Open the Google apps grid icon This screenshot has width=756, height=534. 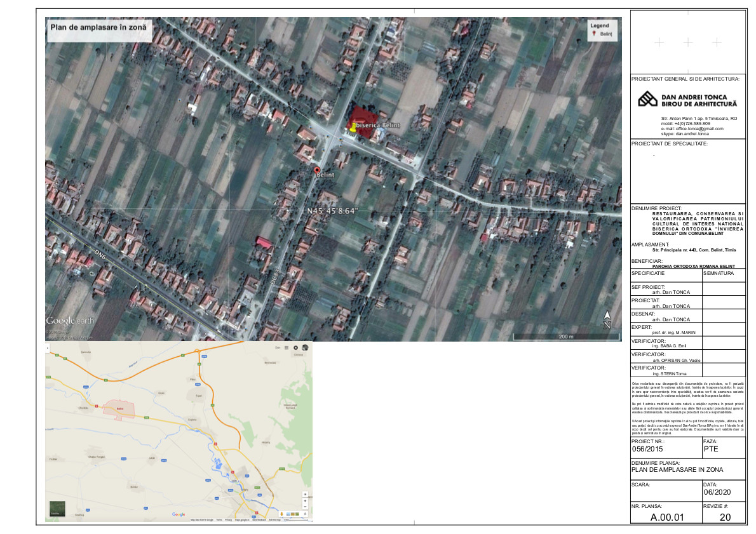tap(287, 347)
